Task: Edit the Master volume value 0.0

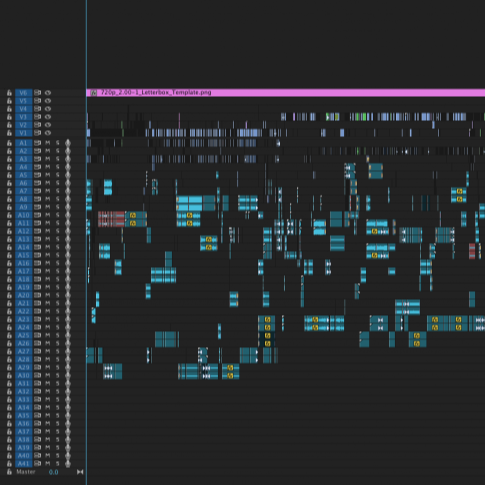Action: pos(53,472)
